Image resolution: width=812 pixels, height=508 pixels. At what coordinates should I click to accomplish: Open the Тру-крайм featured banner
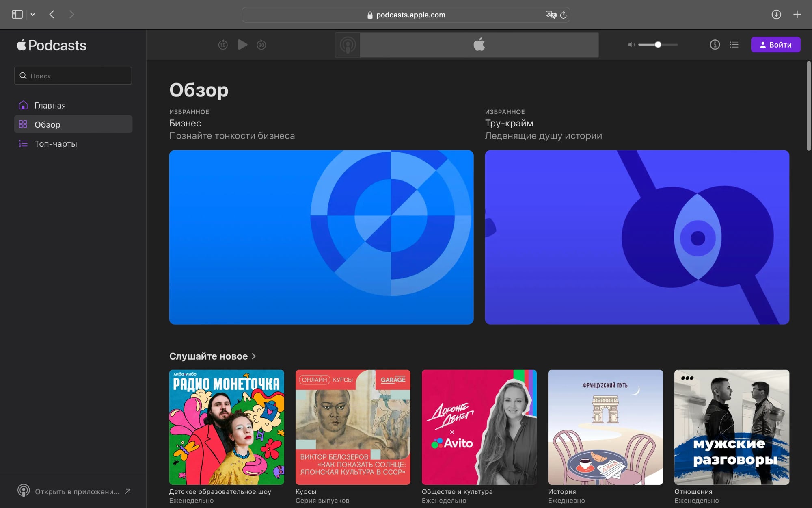[x=637, y=237]
